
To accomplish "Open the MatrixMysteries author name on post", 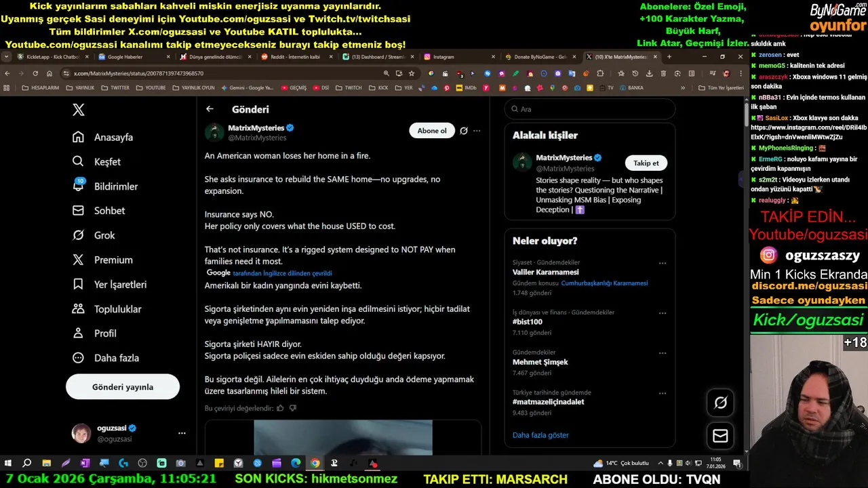I will [x=256, y=127].
